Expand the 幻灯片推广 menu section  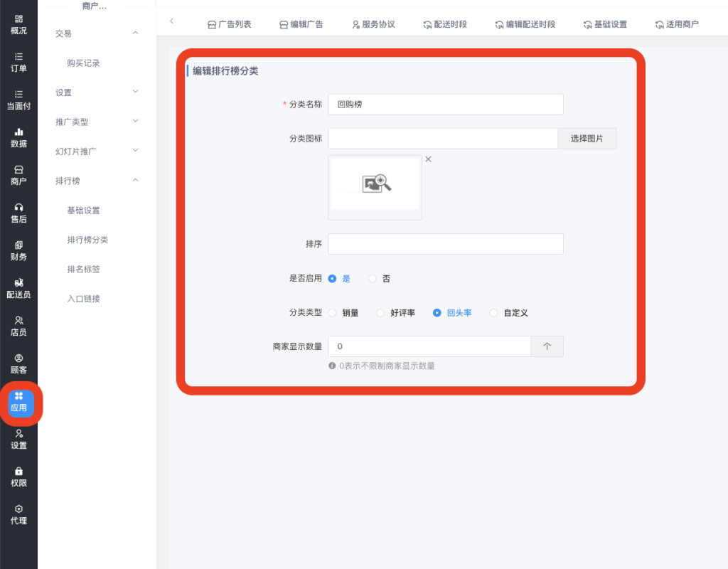coord(135,151)
